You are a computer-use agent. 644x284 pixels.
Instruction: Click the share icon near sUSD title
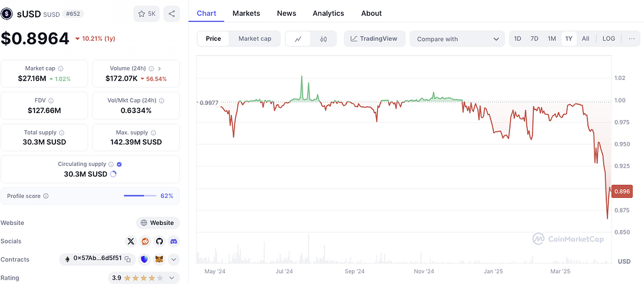click(171, 14)
